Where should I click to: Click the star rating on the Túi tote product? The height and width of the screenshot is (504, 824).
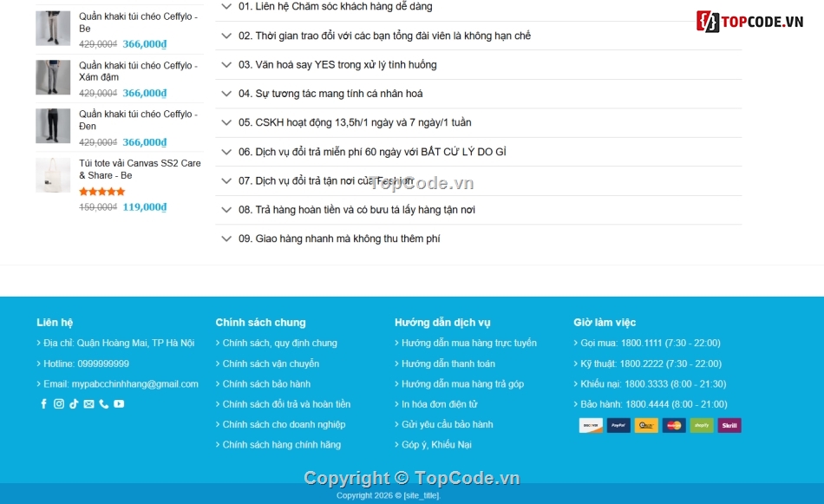(101, 191)
